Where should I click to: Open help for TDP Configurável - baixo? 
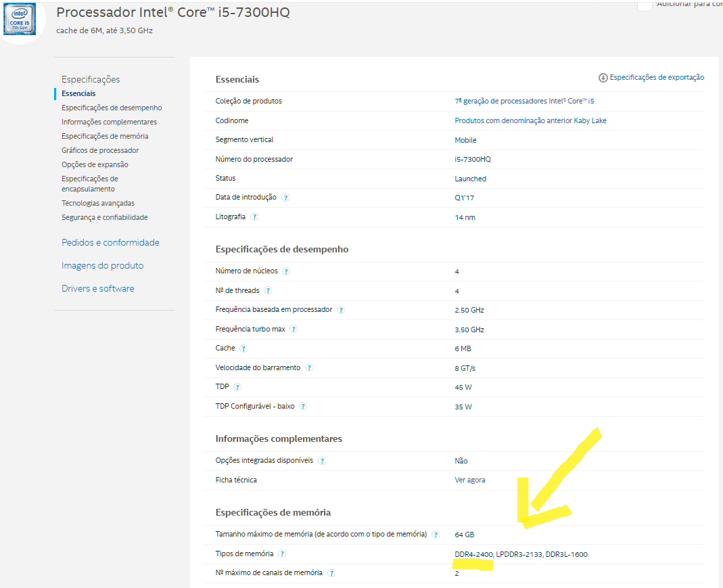point(303,406)
